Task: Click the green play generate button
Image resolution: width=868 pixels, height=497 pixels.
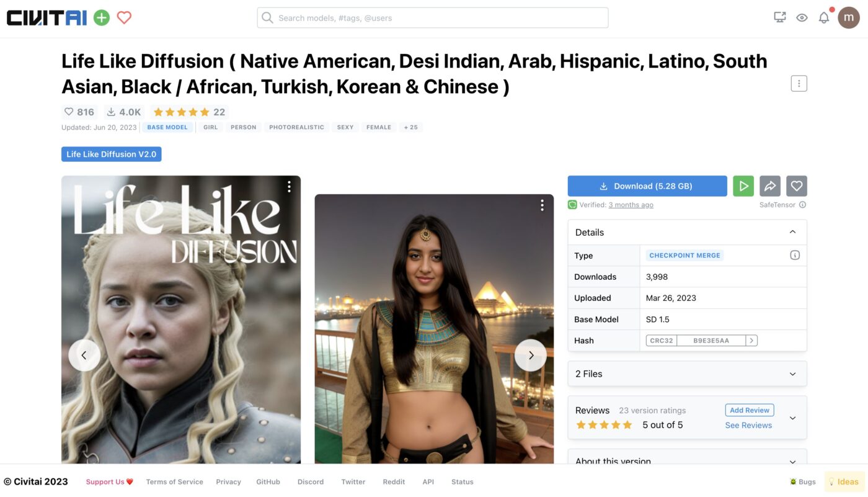Action: [x=743, y=186]
